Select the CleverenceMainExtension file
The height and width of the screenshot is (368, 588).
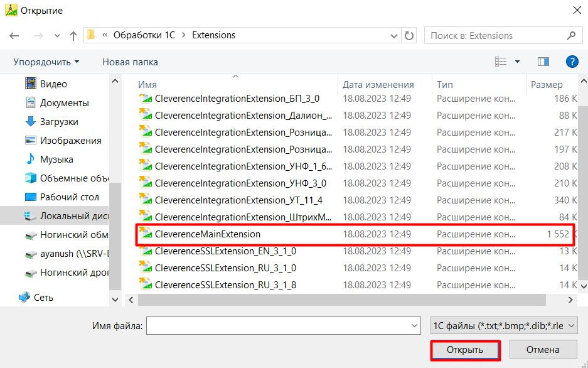[355, 234]
